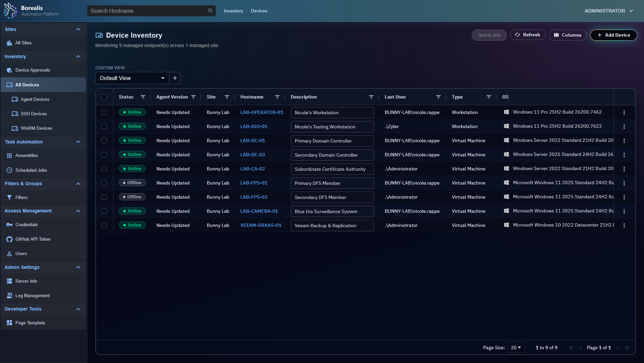Check the box for LAB-DC-01 row
The image size is (644, 363).
[104, 140]
